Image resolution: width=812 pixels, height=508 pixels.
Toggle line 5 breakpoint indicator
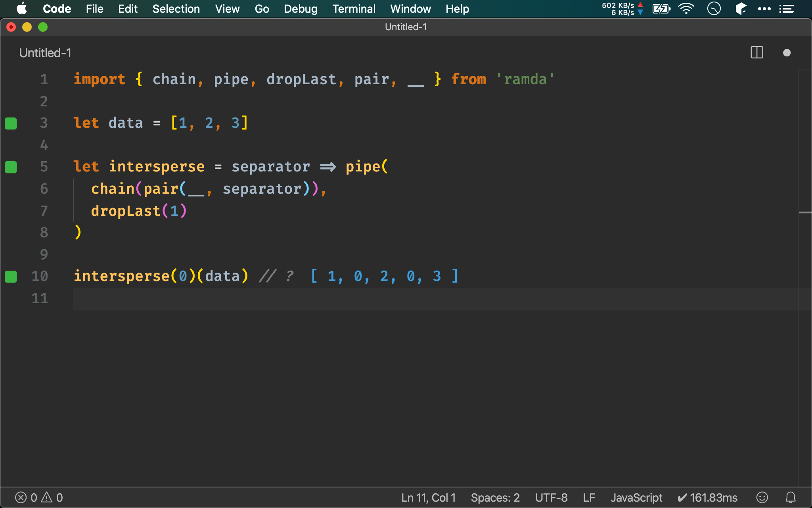tap(11, 167)
